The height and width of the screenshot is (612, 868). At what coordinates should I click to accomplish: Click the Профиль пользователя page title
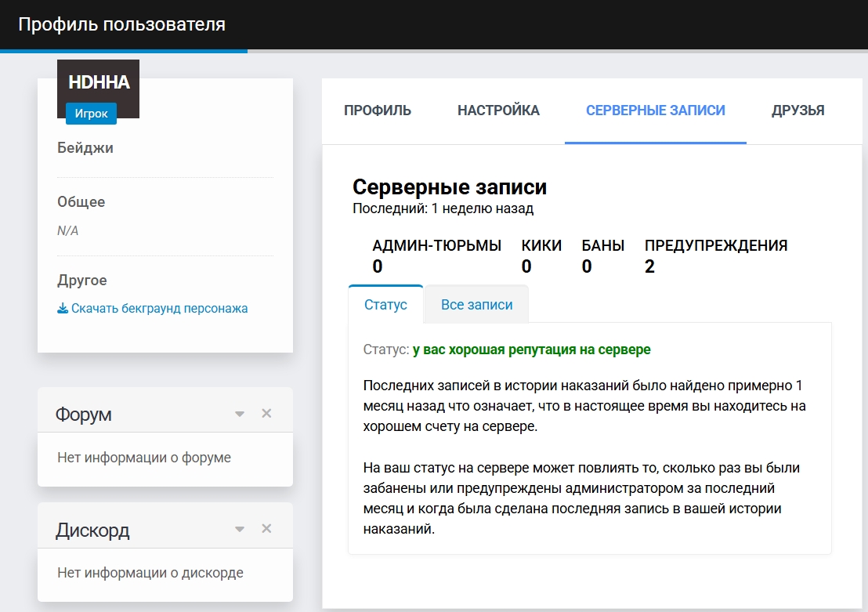(x=121, y=24)
